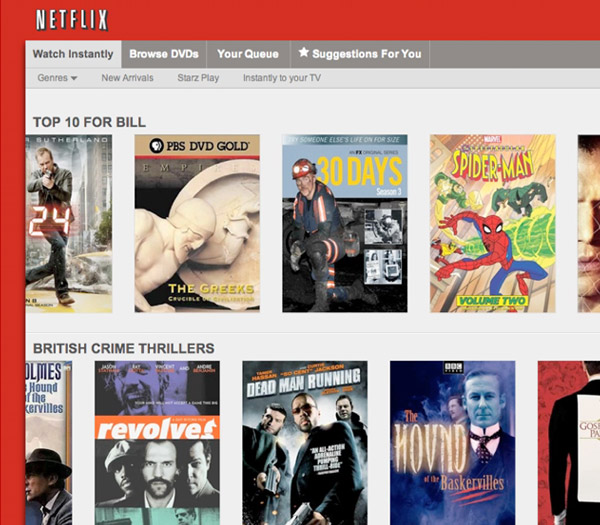600x525 pixels.
Task: Open the close-up face poster after Spider-Man
Action: [589, 223]
